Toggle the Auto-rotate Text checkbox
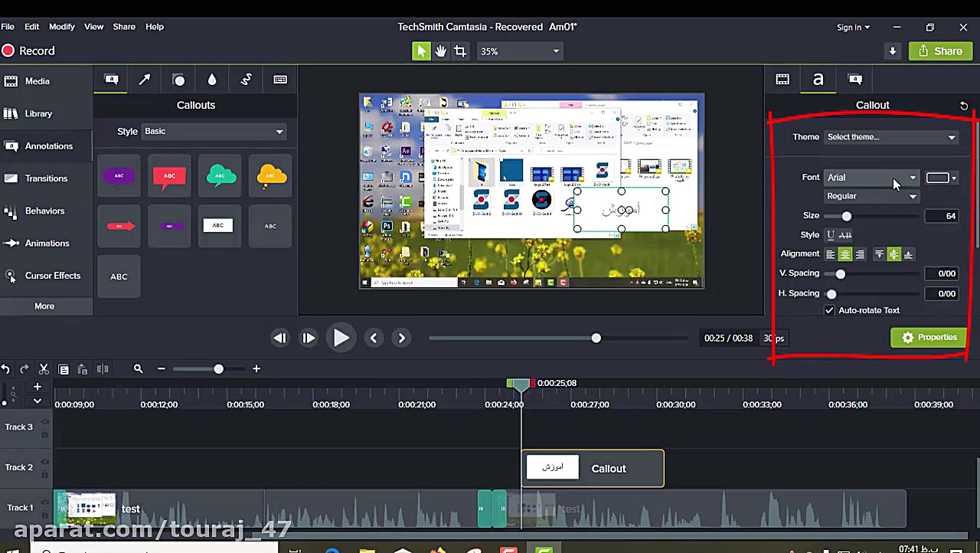980x553 pixels. click(x=829, y=310)
